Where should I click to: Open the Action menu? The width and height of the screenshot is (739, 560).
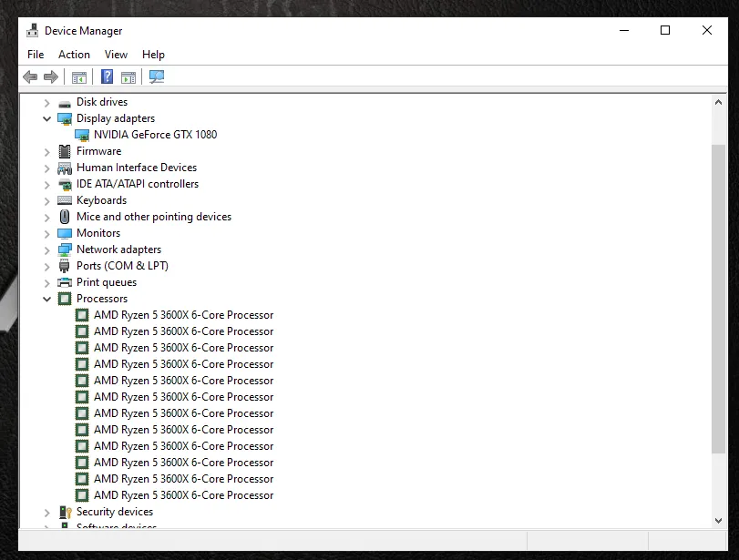pos(74,55)
